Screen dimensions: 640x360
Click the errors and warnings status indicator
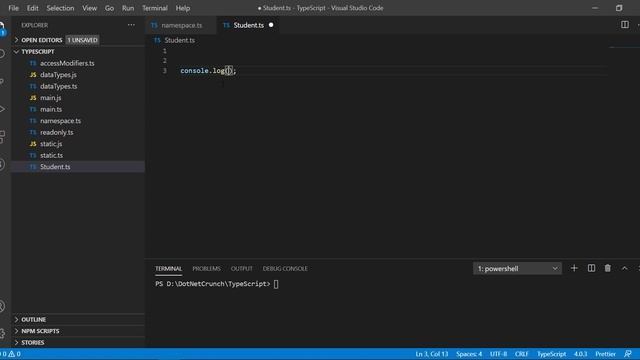tap(11, 354)
